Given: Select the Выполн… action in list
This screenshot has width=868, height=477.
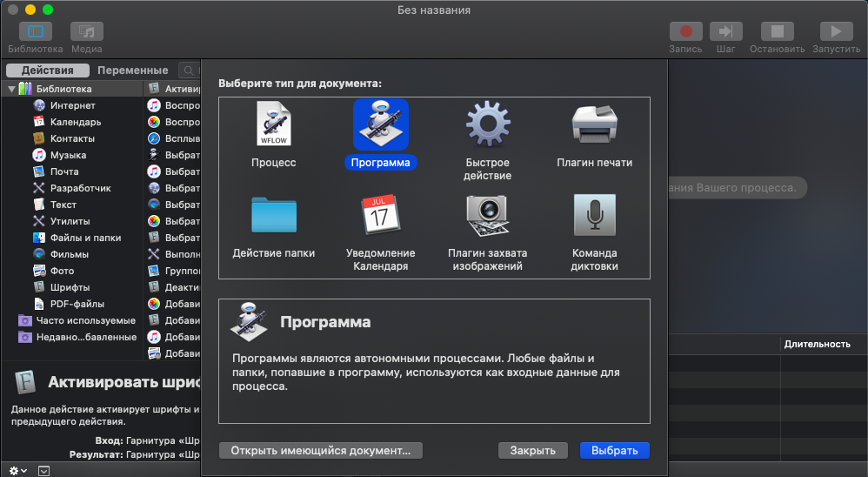Looking at the screenshot, I should pyautogui.click(x=174, y=254).
